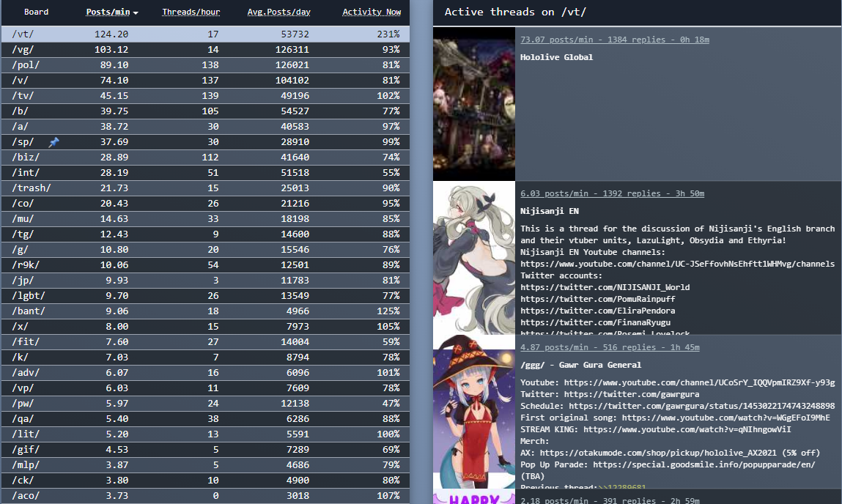Image resolution: width=842 pixels, height=504 pixels.
Task: Select the /ck/ board row
Action: pos(205,481)
